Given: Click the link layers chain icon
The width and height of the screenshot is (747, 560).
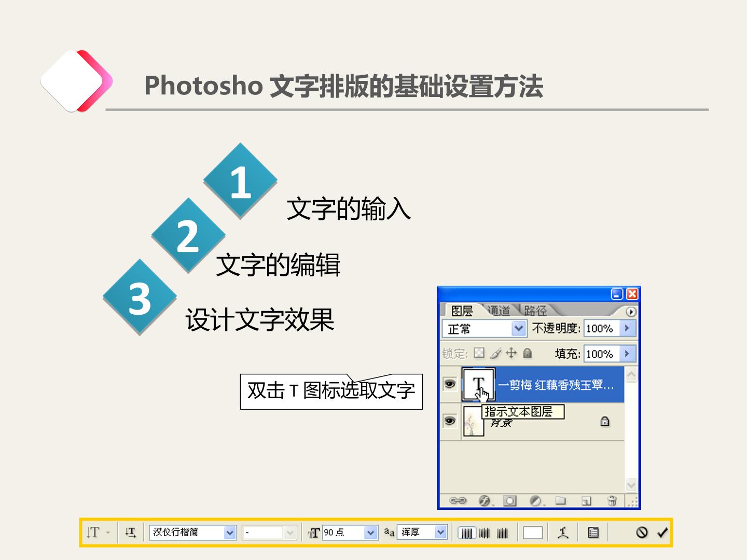Looking at the screenshot, I should [x=458, y=501].
